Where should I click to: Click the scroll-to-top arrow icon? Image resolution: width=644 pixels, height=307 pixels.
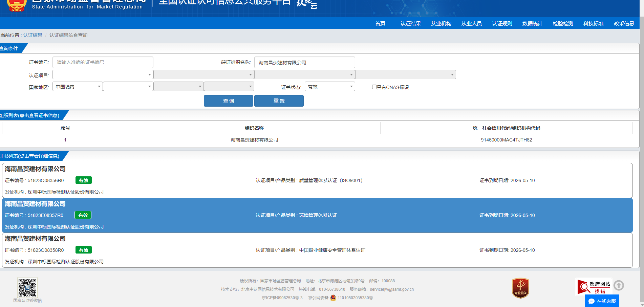[x=619, y=285]
